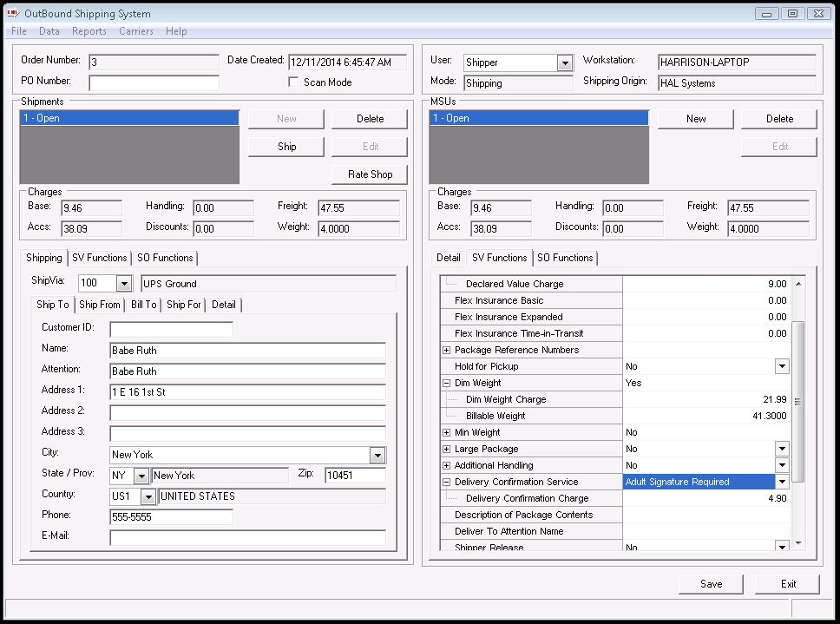Image resolution: width=840 pixels, height=624 pixels.
Task: Enable the Scan Mode checkbox
Action: (x=294, y=82)
